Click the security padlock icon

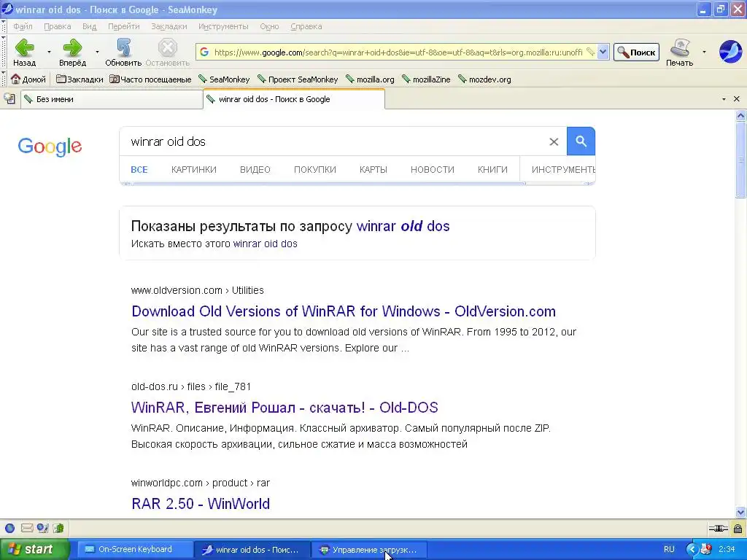pos(738,528)
